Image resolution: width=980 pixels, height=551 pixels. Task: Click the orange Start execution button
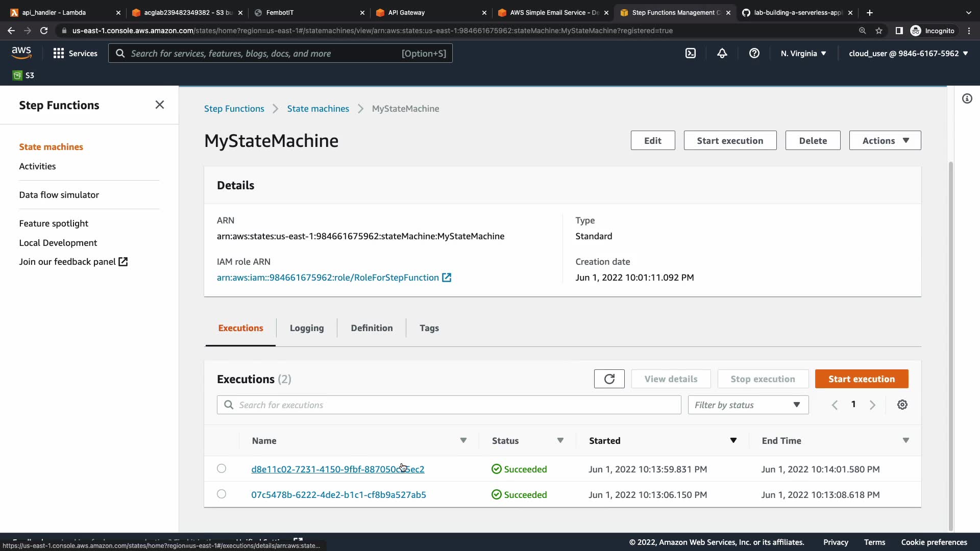coord(861,379)
